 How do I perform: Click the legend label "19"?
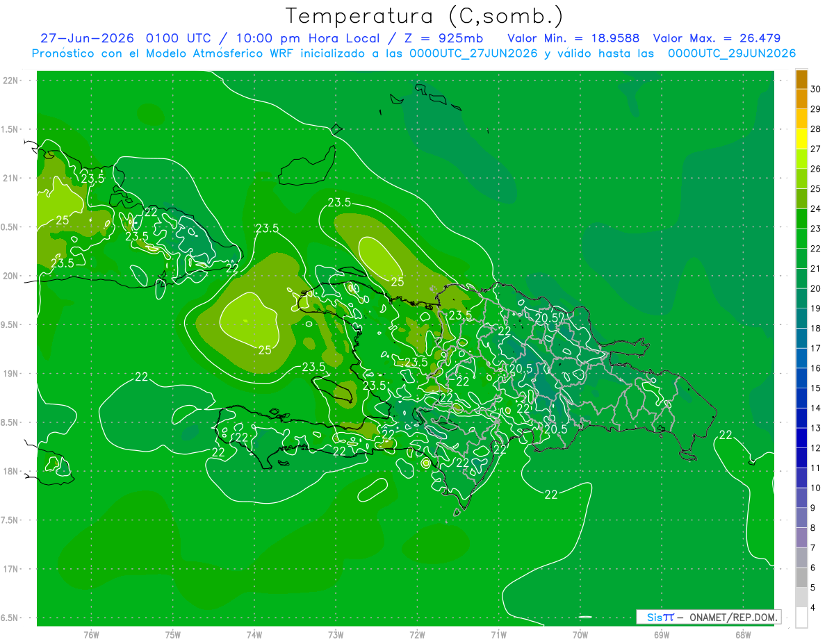pyautogui.click(x=816, y=308)
